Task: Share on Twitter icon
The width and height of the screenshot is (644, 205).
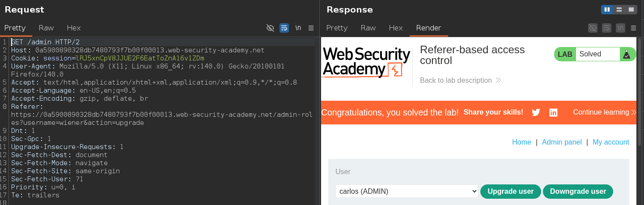Action: pyautogui.click(x=536, y=112)
